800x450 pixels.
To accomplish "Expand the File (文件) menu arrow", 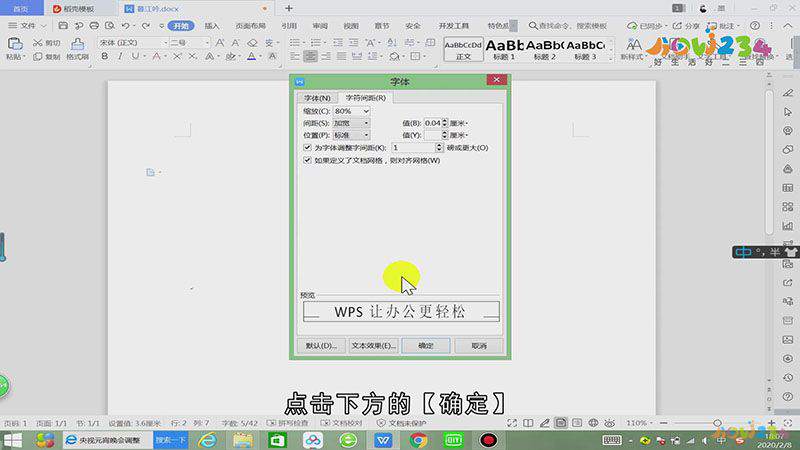I will [x=43, y=26].
